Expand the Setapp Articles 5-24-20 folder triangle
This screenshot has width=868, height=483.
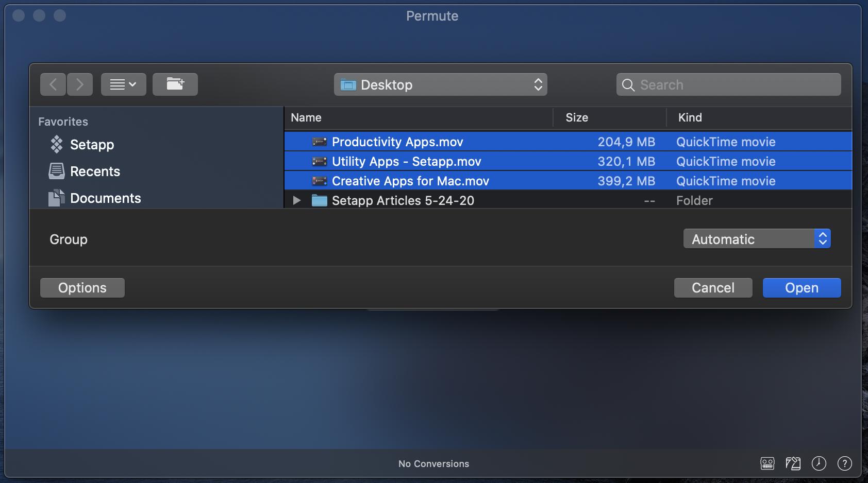click(x=296, y=200)
